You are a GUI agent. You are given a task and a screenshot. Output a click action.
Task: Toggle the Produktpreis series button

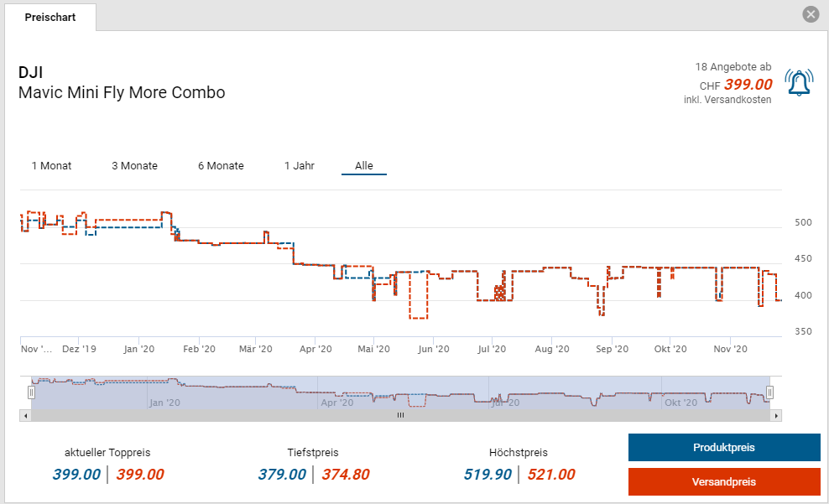[723, 448]
